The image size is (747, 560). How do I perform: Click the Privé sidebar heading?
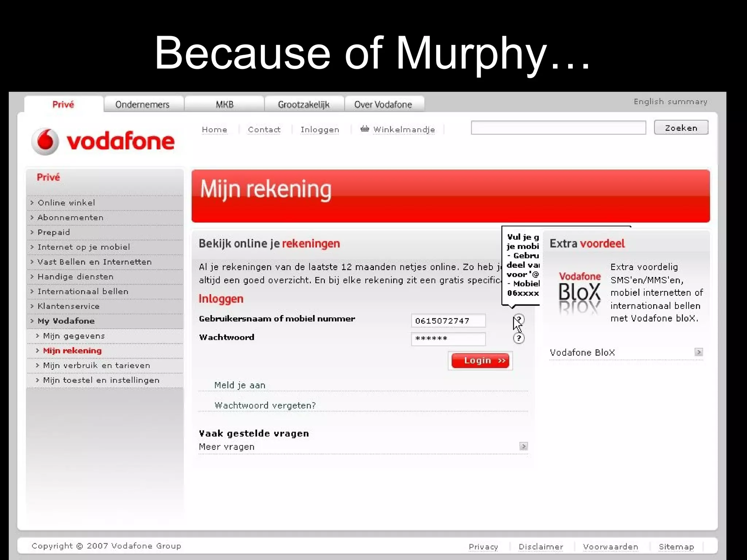[48, 178]
